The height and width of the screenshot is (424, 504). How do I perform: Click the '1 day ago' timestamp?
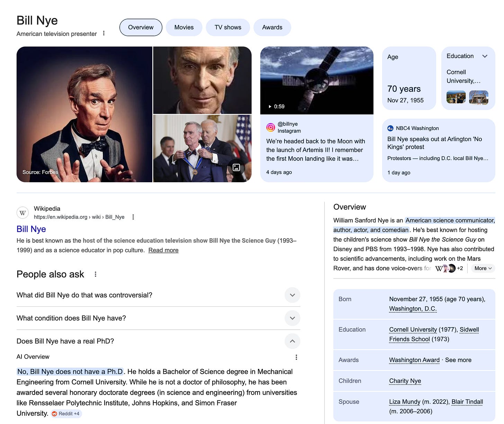[x=399, y=173]
